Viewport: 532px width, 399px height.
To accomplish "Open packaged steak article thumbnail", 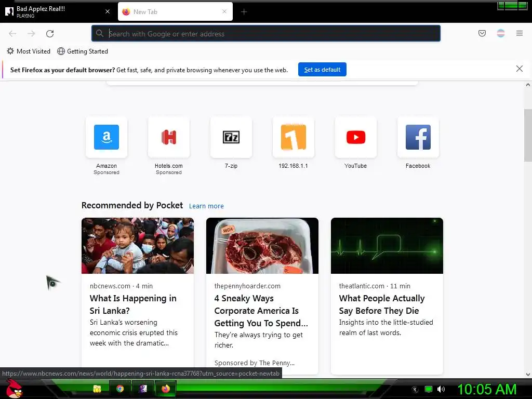I will 262,246.
